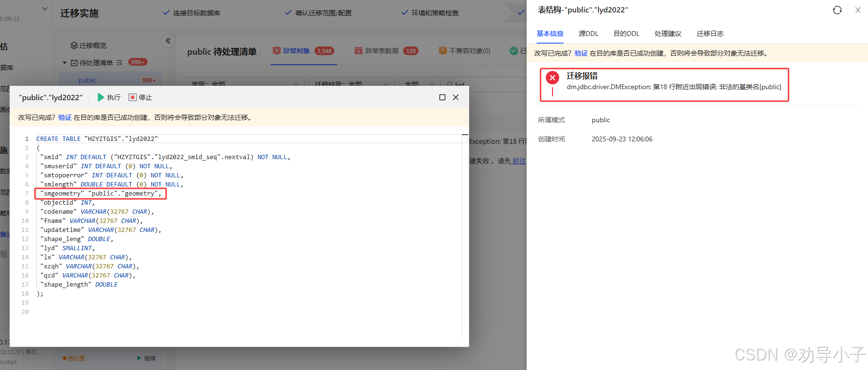Click the 待处理 status label at bottom
Image resolution: width=868 pixels, height=370 pixels.
click(x=74, y=358)
